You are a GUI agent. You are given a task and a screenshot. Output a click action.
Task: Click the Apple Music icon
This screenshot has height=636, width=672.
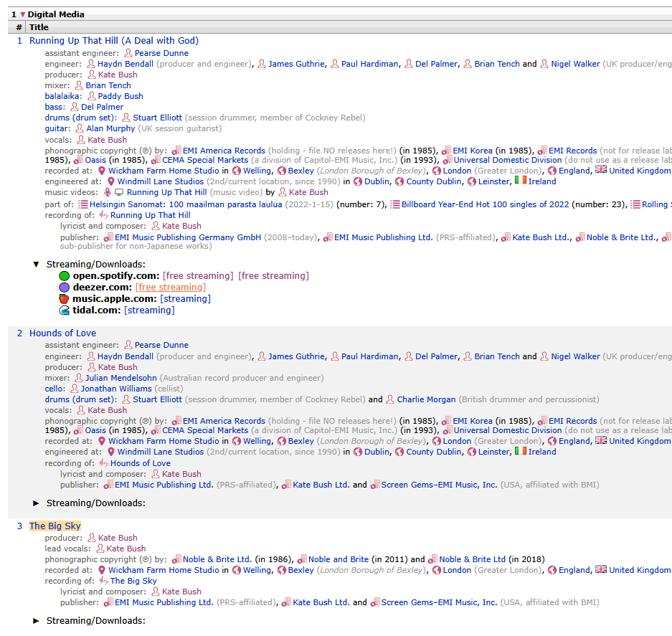click(65, 299)
